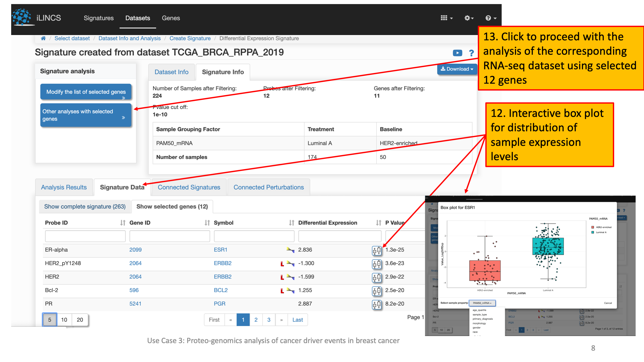
Task: Jump to Last page of results
Action: (x=297, y=320)
